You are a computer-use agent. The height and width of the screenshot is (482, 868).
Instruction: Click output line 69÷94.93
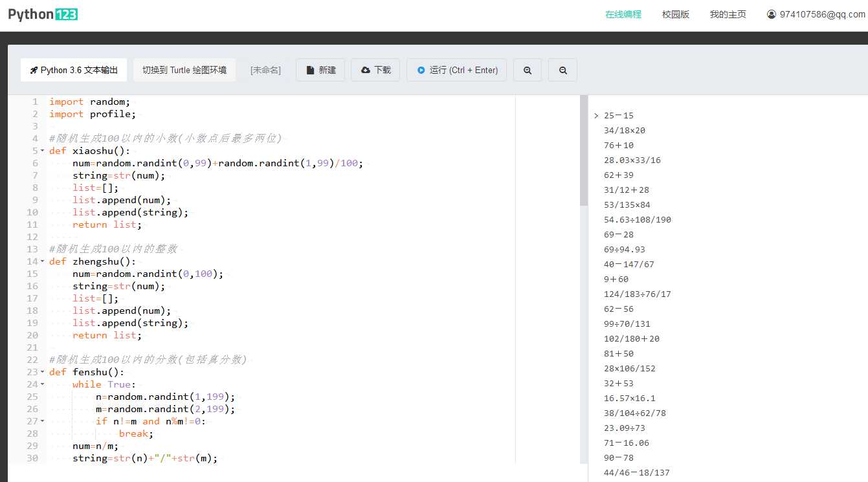click(625, 250)
